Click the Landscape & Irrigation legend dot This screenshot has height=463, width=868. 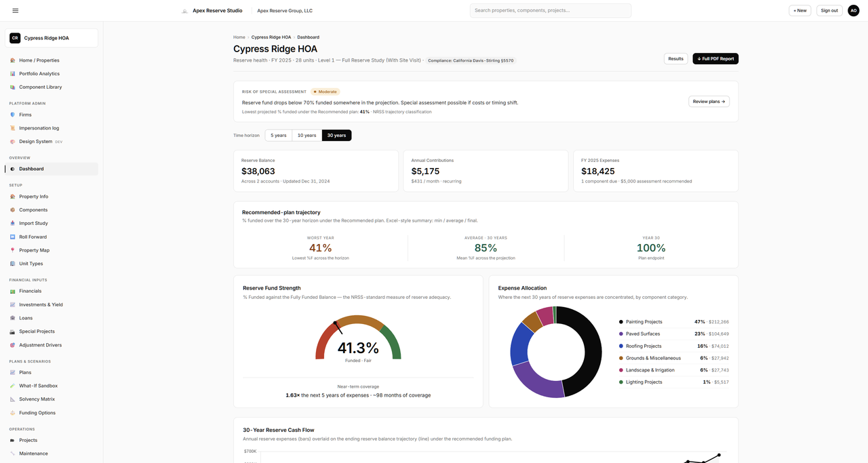621,370
